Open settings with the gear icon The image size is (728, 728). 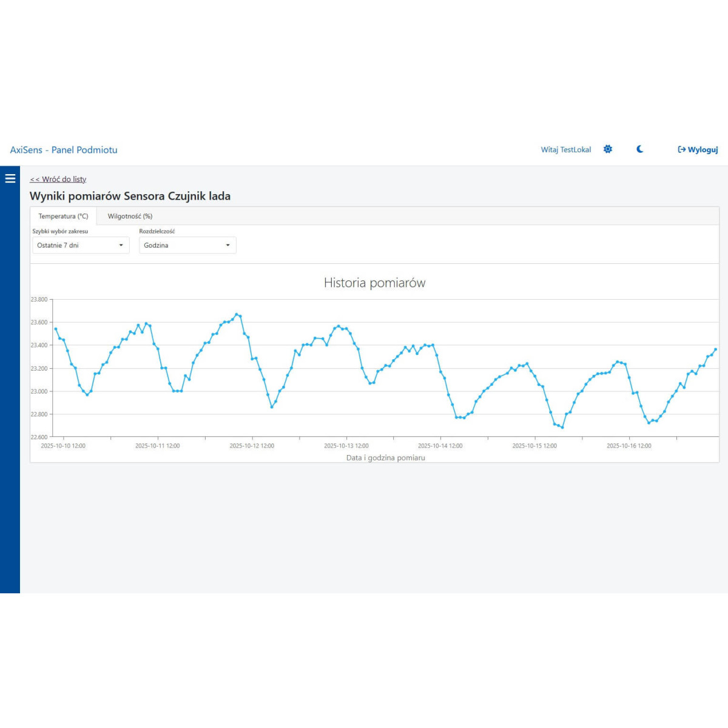click(x=608, y=149)
